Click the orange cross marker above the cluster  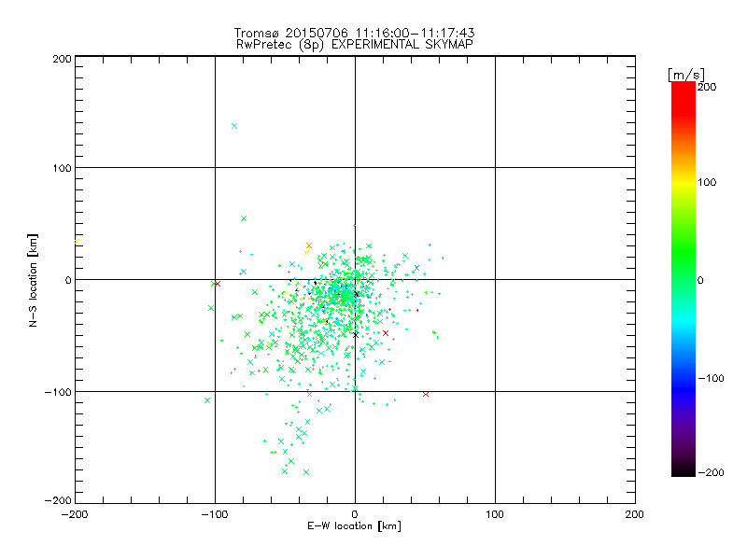[309, 245]
